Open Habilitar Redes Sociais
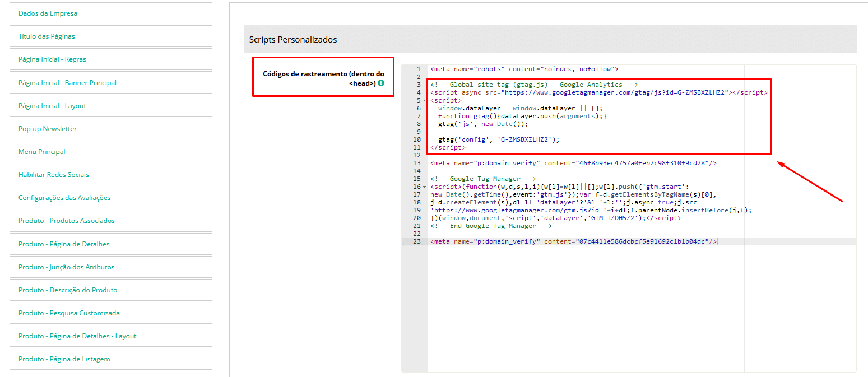The height and width of the screenshot is (377, 868). (111, 174)
